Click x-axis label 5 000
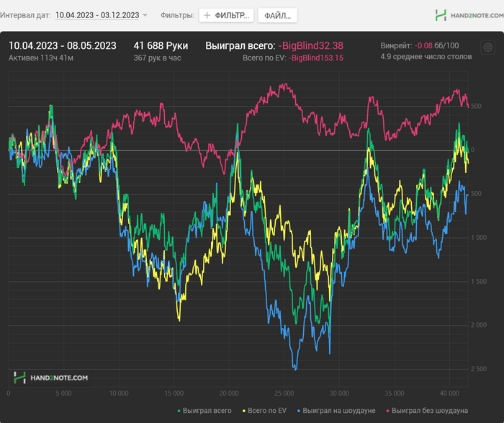Image resolution: width=504 pixels, height=423 pixels. pos(63,393)
